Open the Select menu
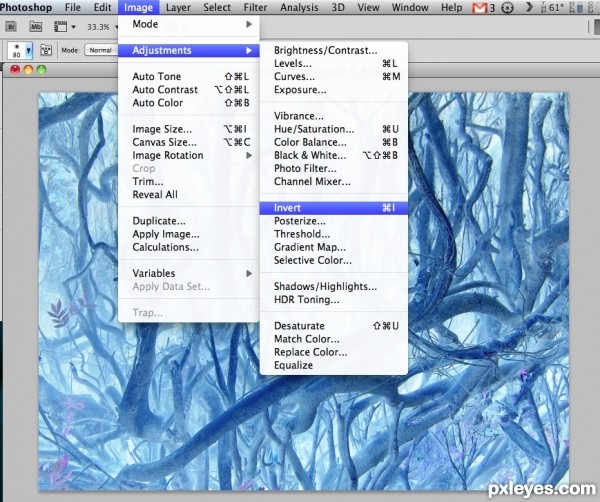 pyautogui.click(x=217, y=7)
